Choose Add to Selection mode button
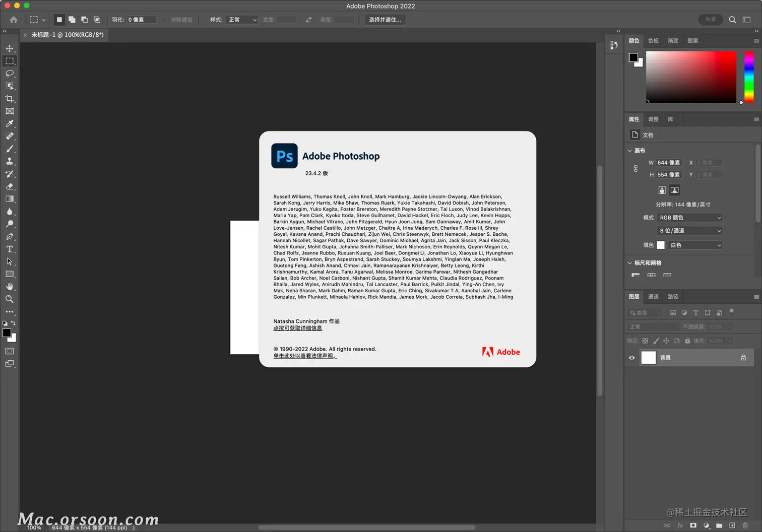The image size is (762, 532). (x=72, y=20)
